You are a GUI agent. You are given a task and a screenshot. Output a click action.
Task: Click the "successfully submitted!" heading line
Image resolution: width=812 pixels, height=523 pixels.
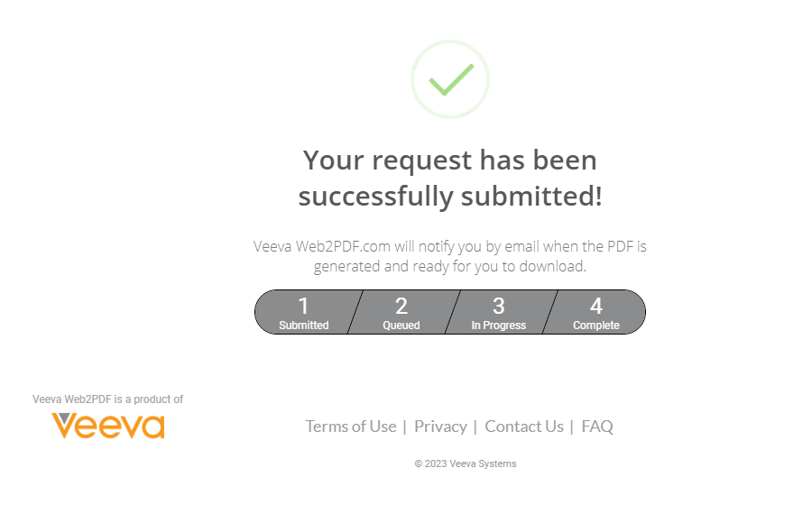[450, 196]
